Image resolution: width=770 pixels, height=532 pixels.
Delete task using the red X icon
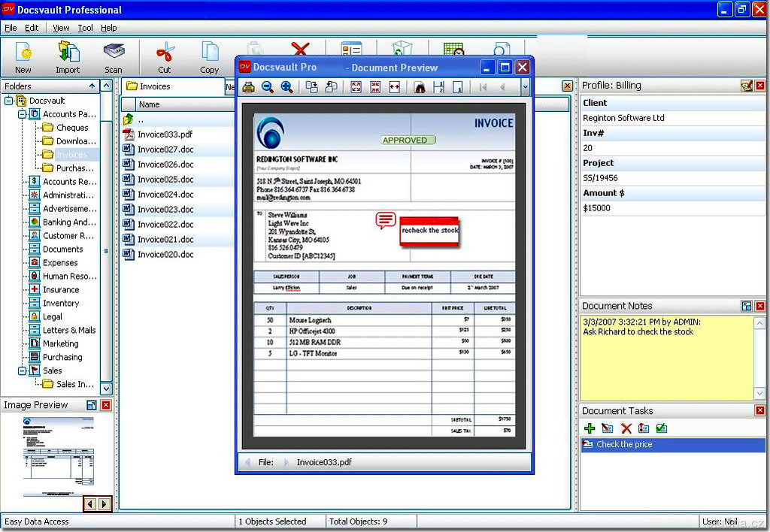(x=626, y=428)
